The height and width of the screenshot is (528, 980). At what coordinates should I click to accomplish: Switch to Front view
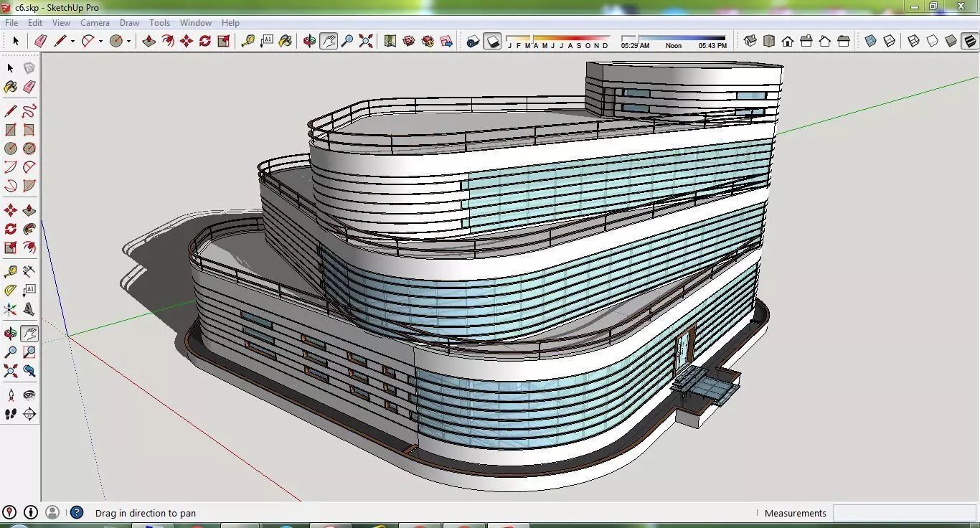pyautogui.click(x=788, y=41)
